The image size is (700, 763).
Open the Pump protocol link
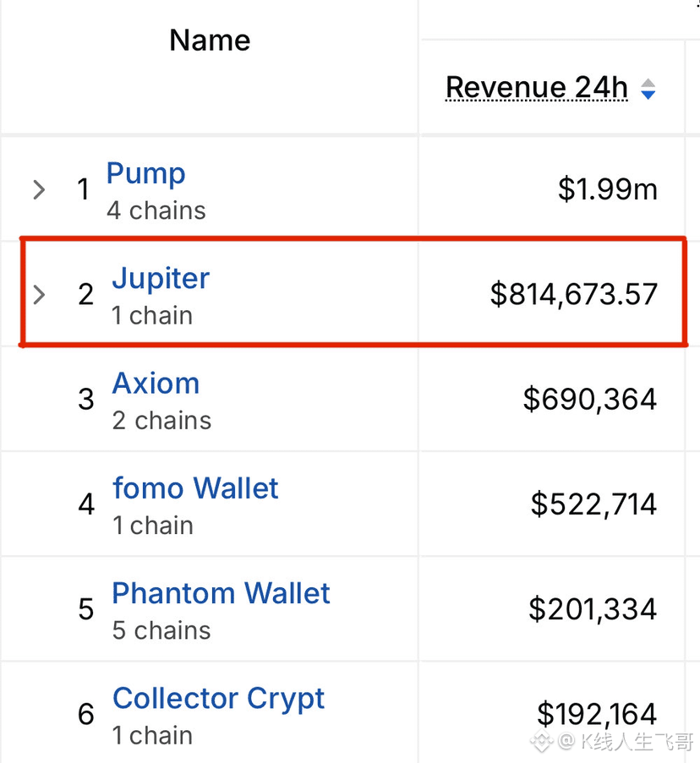pyautogui.click(x=146, y=174)
